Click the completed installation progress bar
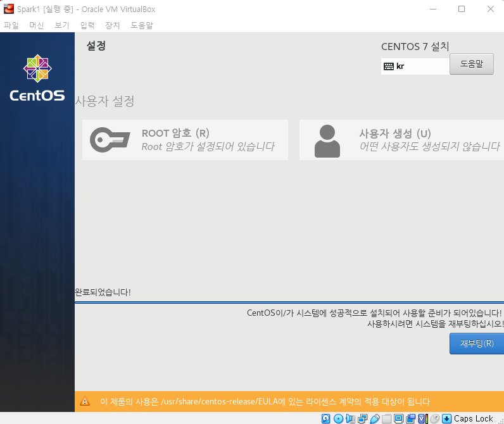 pos(289,302)
